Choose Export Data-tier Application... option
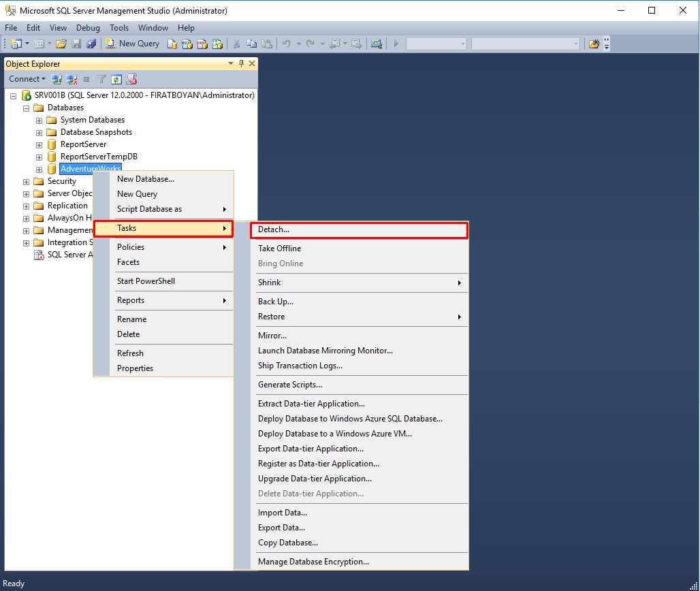Viewport: 700px width, 591px height. (360, 449)
